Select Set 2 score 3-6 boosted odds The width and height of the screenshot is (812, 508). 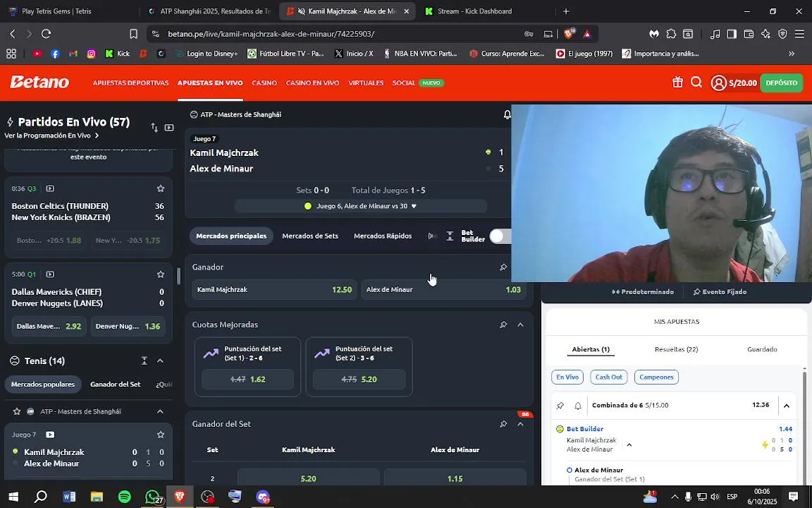point(359,380)
